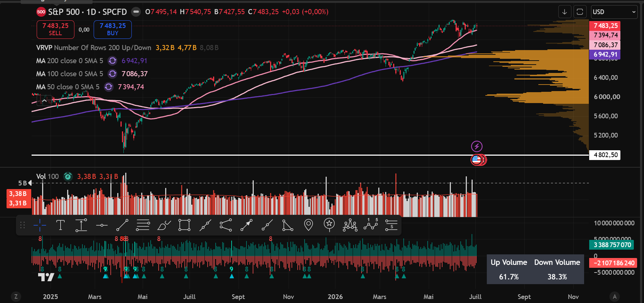Select the horizontal line tool
Viewport: 644px width, 303px height.
(102, 225)
